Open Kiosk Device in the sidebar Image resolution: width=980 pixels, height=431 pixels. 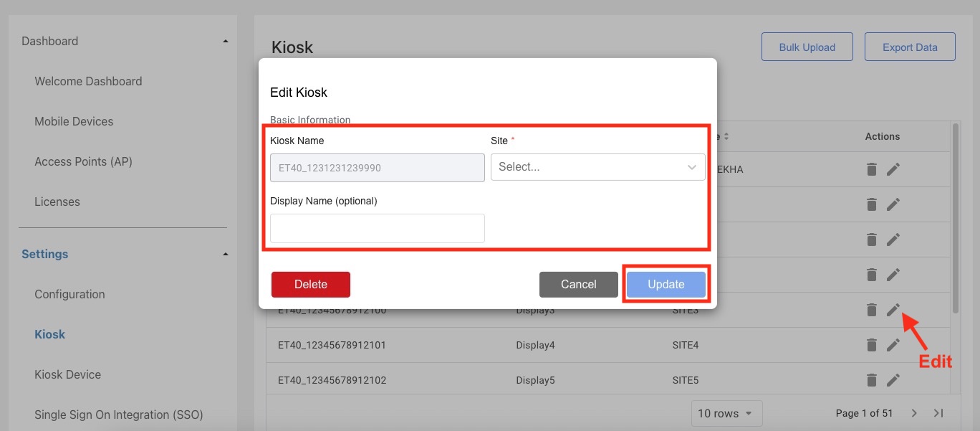(x=68, y=374)
